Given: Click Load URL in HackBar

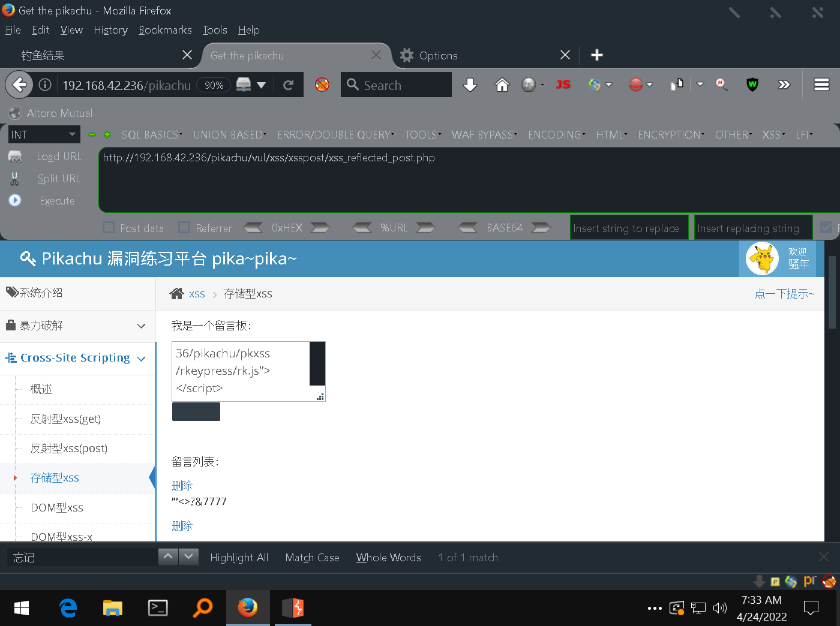Looking at the screenshot, I should (59, 156).
